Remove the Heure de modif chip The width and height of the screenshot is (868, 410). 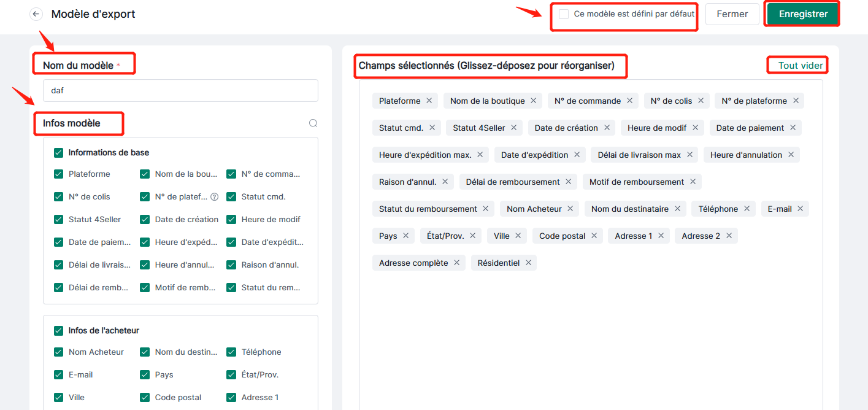[x=695, y=128]
